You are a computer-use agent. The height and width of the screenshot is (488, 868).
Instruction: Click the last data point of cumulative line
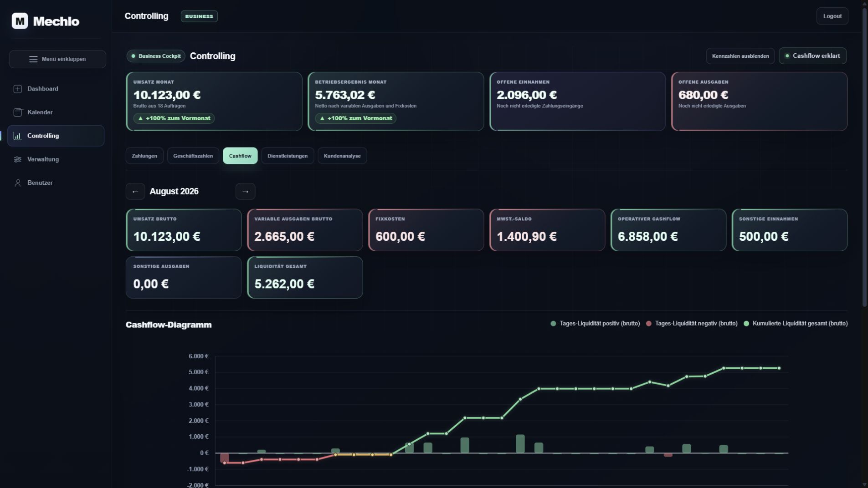779,368
